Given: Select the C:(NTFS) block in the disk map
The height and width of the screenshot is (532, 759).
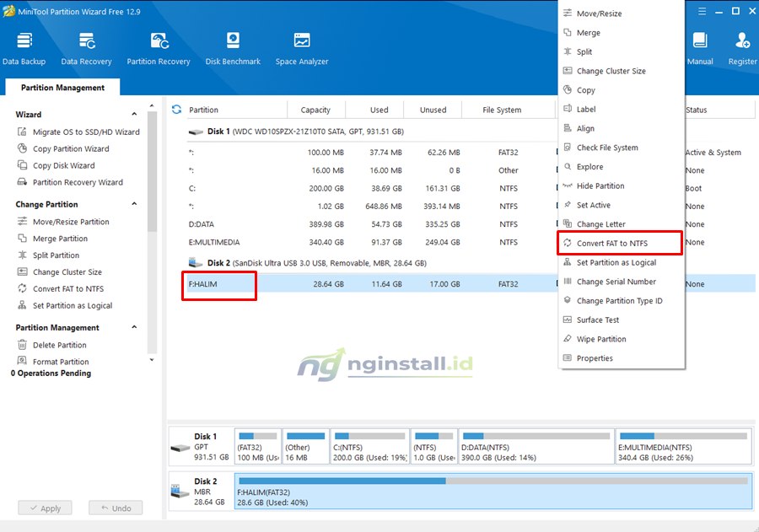Looking at the screenshot, I should (x=370, y=446).
